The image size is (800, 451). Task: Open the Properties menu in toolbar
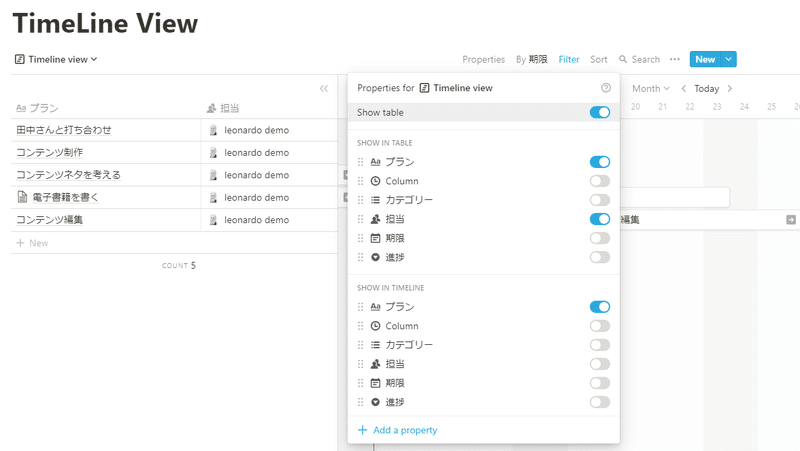483,59
